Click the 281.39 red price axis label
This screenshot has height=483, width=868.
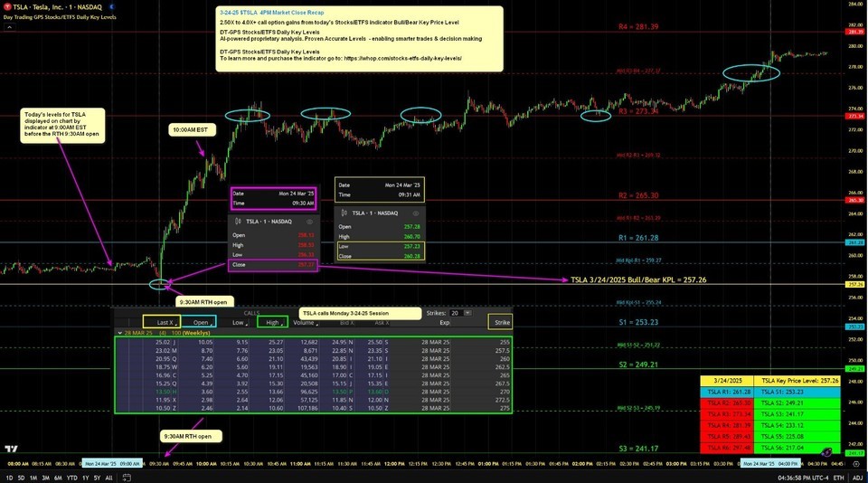855,33
